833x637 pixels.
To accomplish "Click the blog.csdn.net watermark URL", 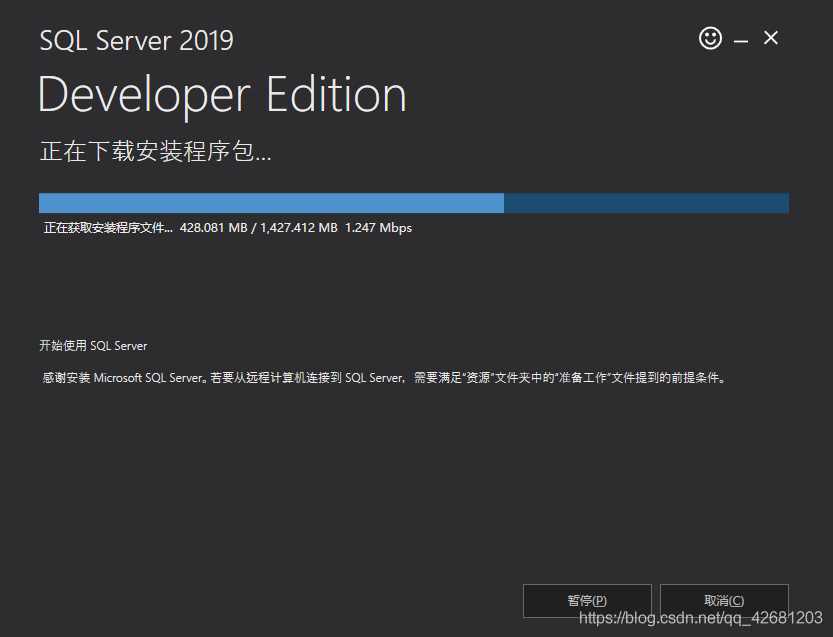I will (x=700, y=619).
